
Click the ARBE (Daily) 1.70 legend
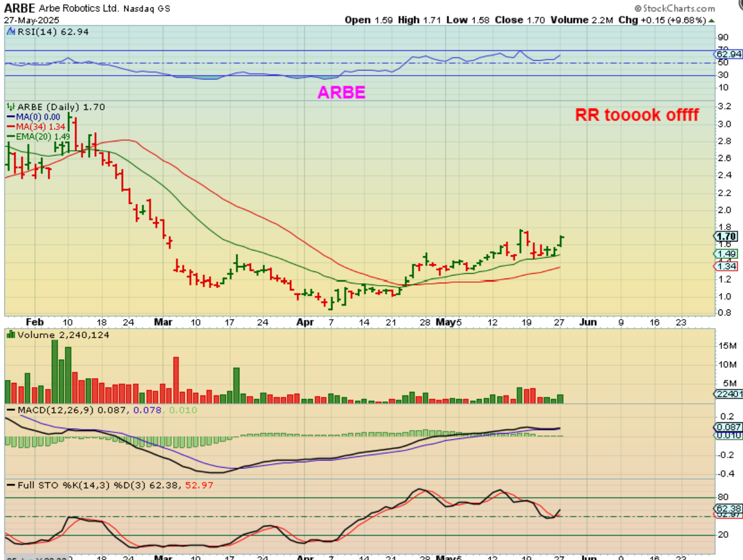[x=60, y=107]
